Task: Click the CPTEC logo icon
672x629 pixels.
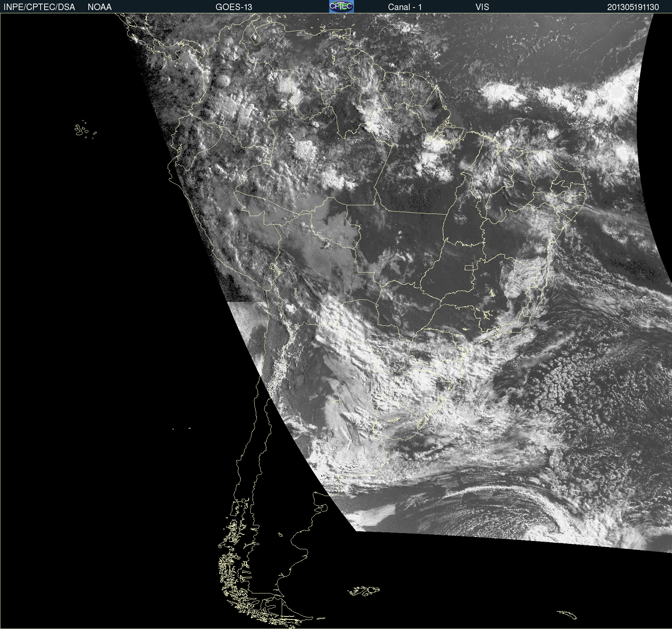Action: point(341,6)
